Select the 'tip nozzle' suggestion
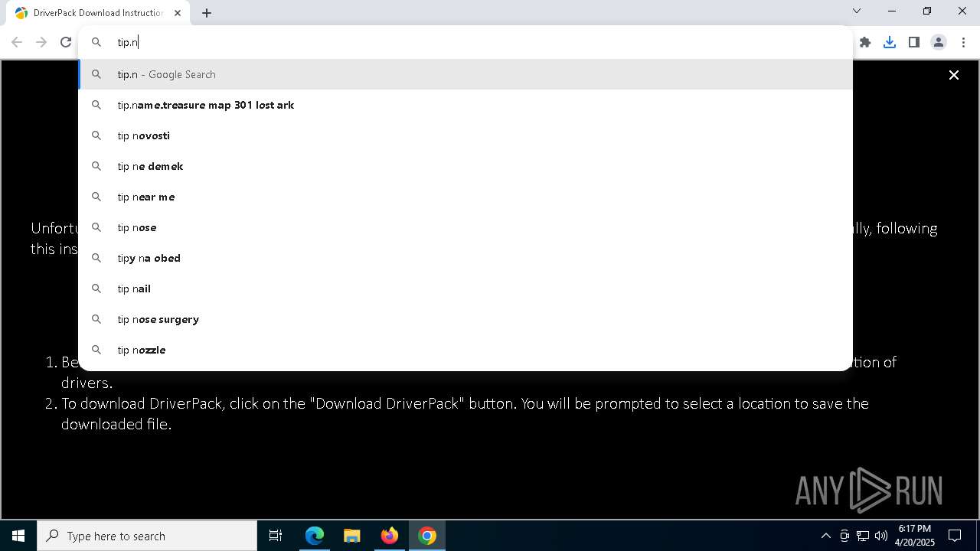980x551 pixels. click(465, 350)
